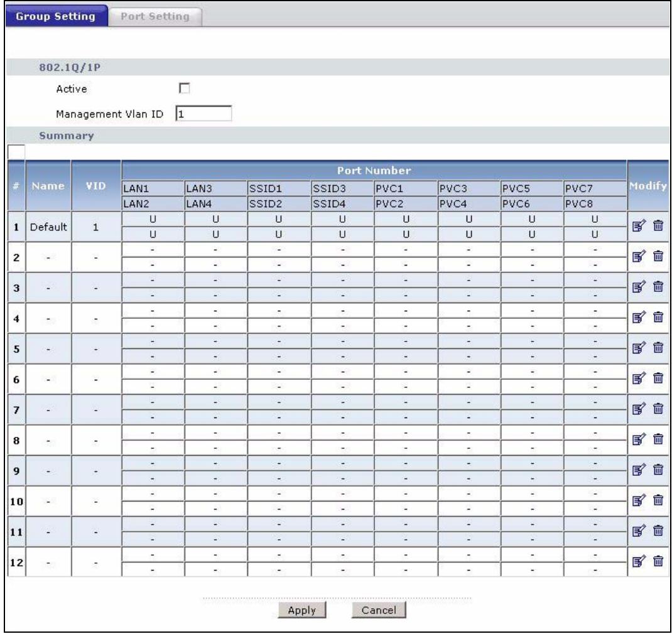Click the VID column header
Image resolution: width=672 pixels, height=634 pixels.
pyautogui.click(x=96, y=186)
